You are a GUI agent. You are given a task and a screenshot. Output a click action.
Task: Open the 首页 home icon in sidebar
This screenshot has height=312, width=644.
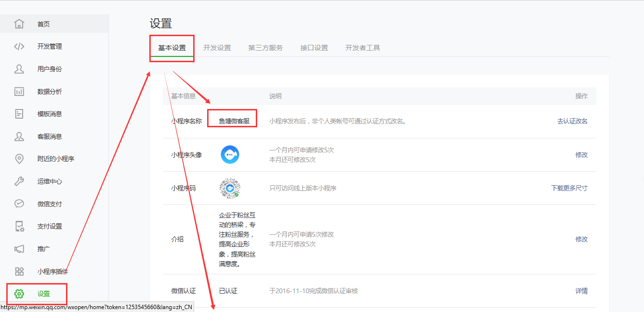[19, 24]
